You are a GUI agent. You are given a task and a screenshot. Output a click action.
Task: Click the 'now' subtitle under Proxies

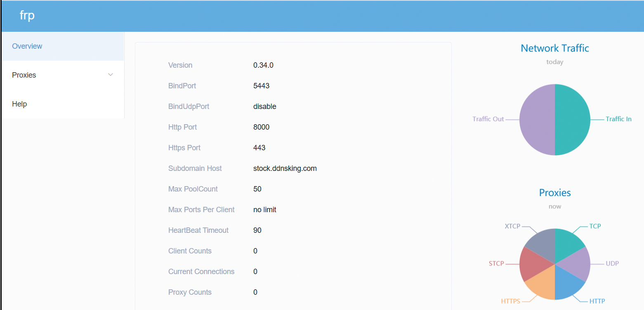[x=555, y=206]
